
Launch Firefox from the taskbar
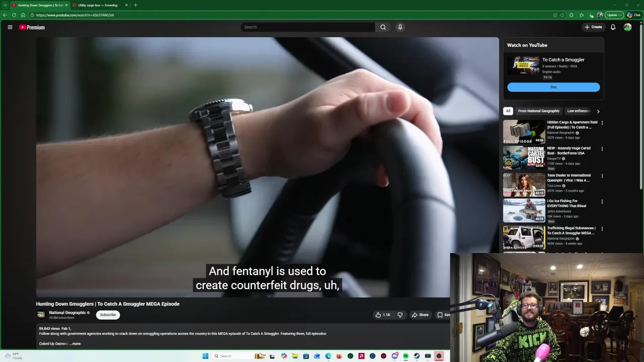339,356
